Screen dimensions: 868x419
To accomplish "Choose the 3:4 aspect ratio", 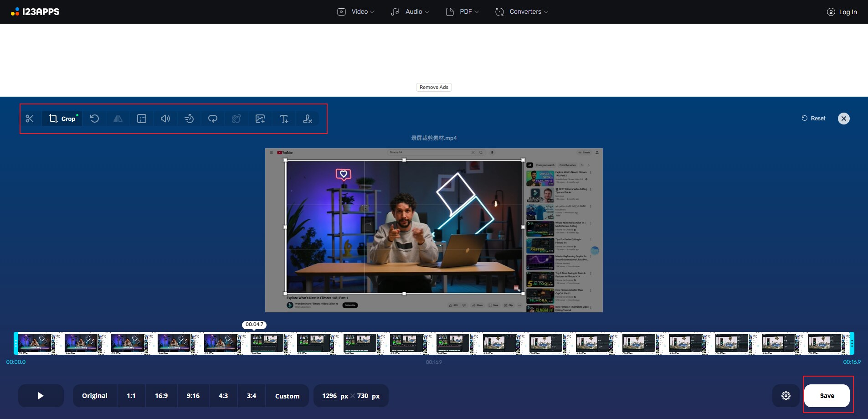I will click(252, 396).
